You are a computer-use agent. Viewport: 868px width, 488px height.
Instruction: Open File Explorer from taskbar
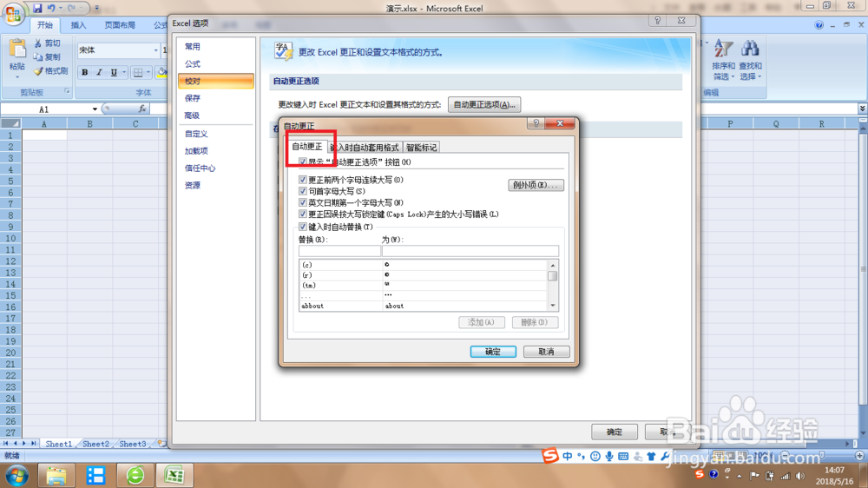coord(56,475)
